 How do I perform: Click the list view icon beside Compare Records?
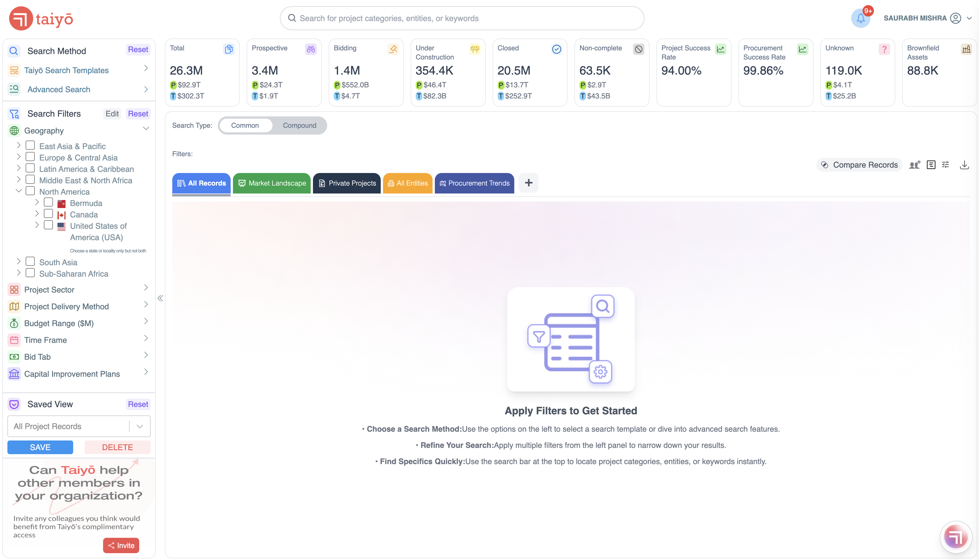tap(931, 165)
